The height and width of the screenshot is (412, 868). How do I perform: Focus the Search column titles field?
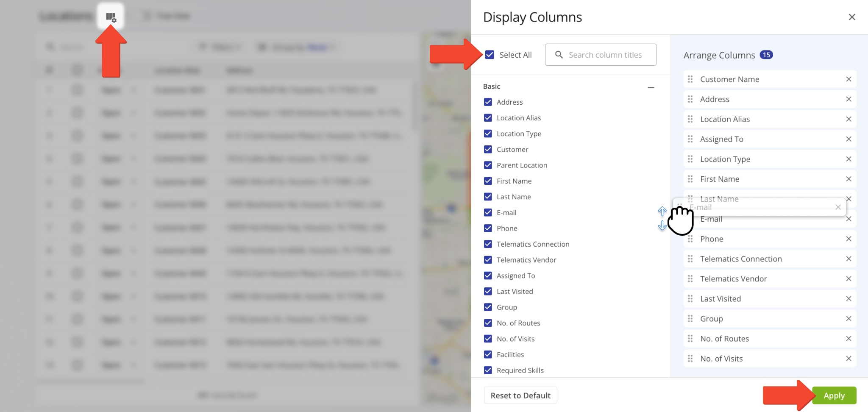tap(605, 55)
